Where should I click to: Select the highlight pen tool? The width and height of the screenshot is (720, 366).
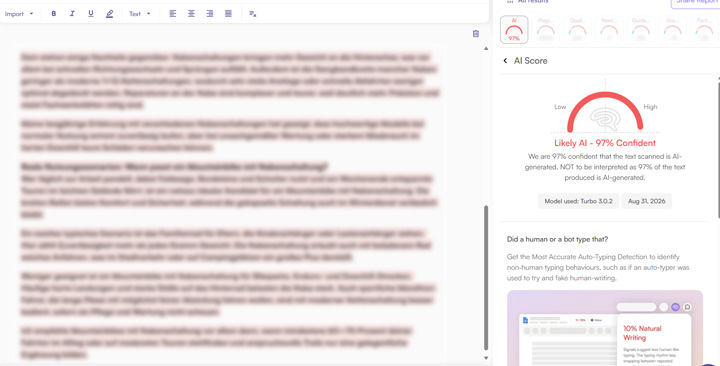tap(109, 14)
